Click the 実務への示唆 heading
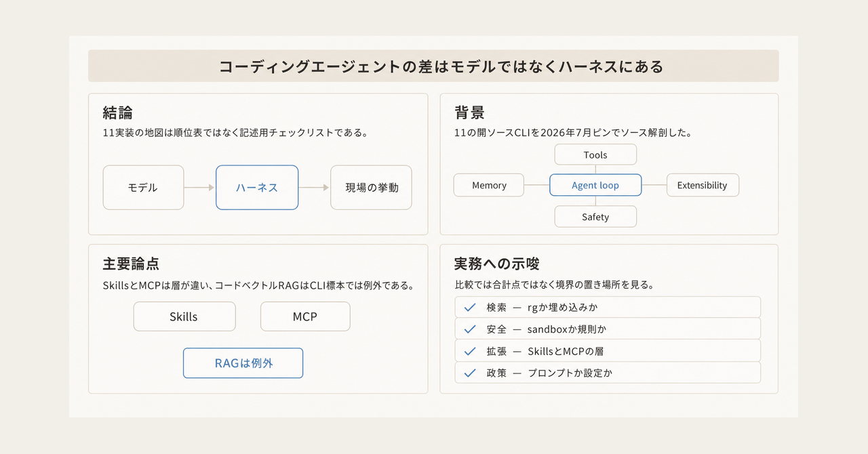 pos(497,264)
